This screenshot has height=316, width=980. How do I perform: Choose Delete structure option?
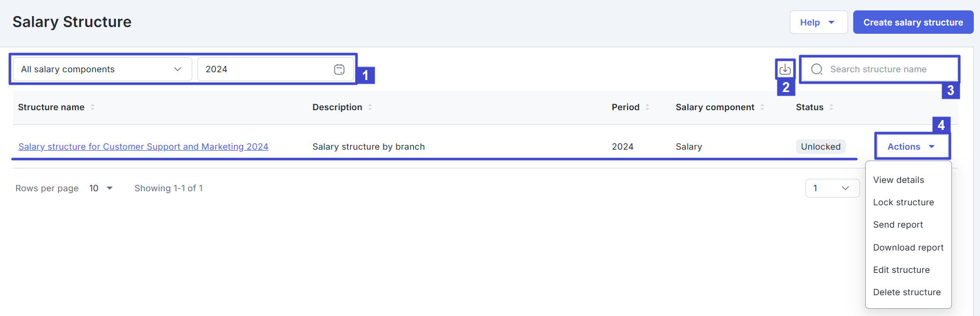(907, 292)
